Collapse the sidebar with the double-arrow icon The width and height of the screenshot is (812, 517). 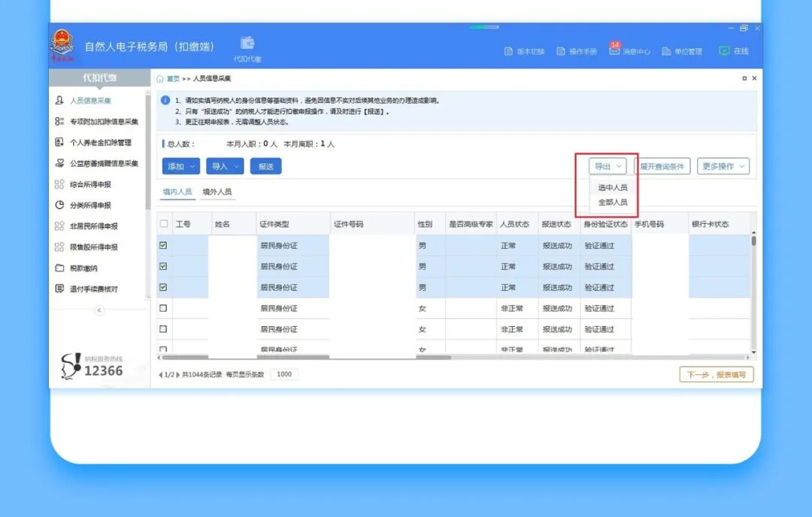pyautogui.click(x=99, y=310)
